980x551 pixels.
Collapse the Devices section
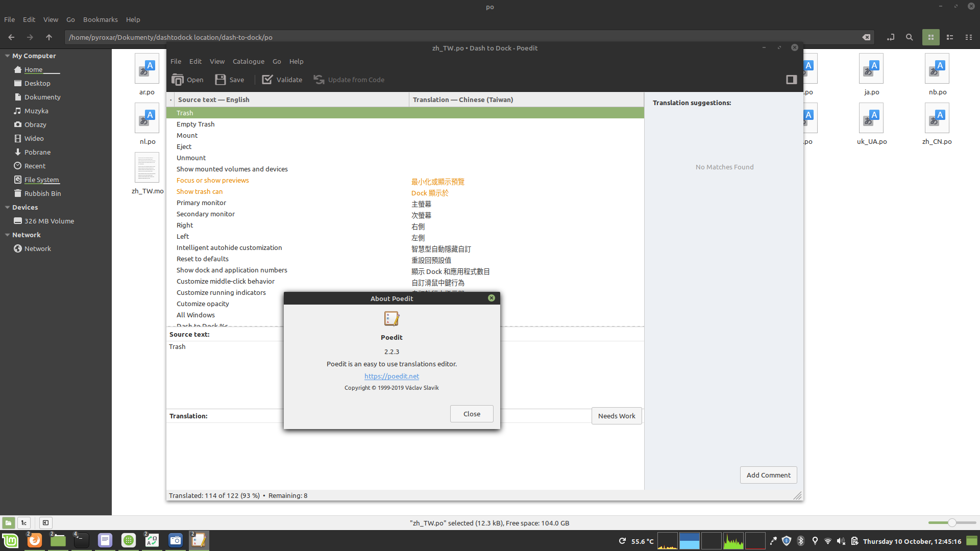(7, 207)
